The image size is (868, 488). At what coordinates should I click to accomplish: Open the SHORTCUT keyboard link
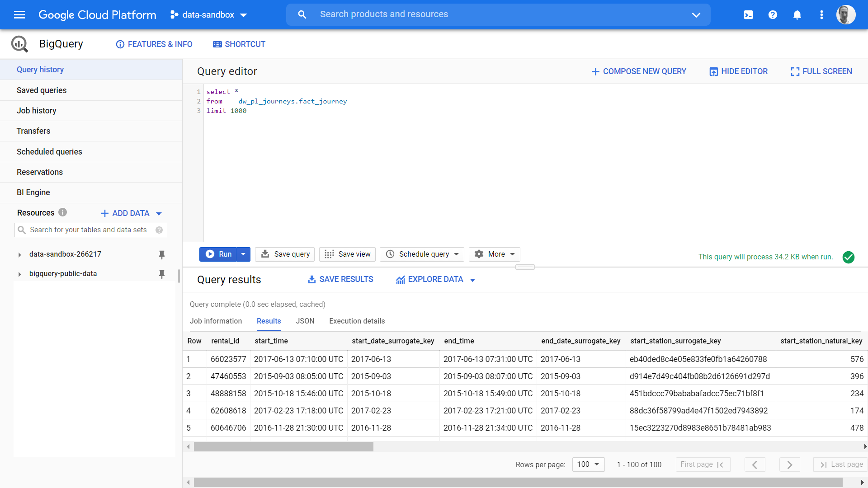tap(239, 44)
